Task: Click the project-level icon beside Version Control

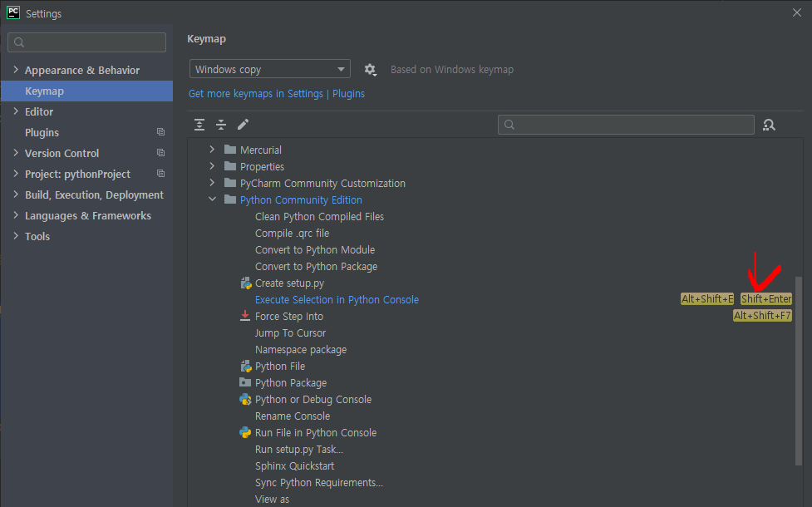Action: (x=161, y=153)
